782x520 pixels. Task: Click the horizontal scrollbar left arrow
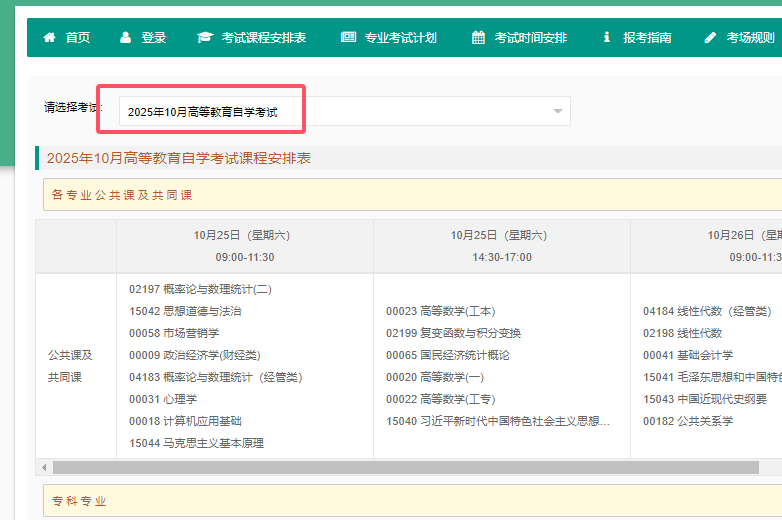point(43,467)
